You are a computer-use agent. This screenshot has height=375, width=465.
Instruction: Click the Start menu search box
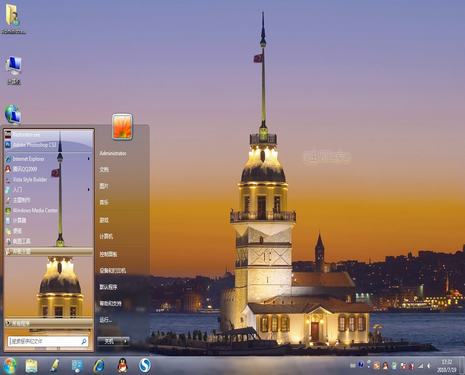click(x=48, y=341)
